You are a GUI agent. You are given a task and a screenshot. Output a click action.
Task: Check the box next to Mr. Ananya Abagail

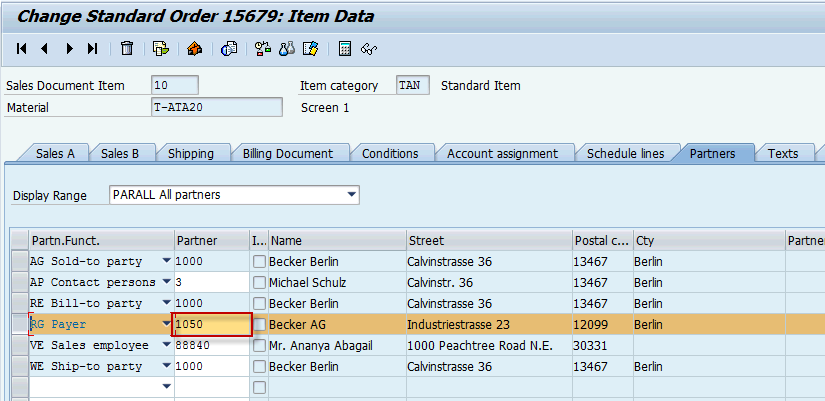point(259,346)
